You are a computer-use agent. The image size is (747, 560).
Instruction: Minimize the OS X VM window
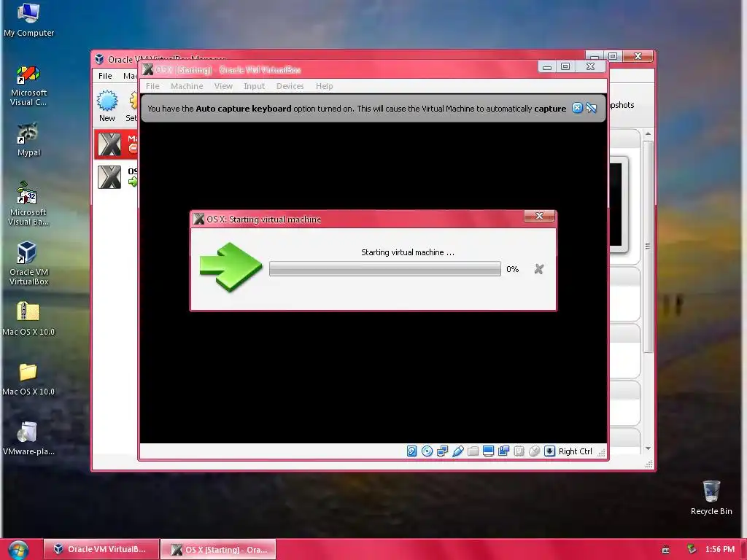coord(547,66)
